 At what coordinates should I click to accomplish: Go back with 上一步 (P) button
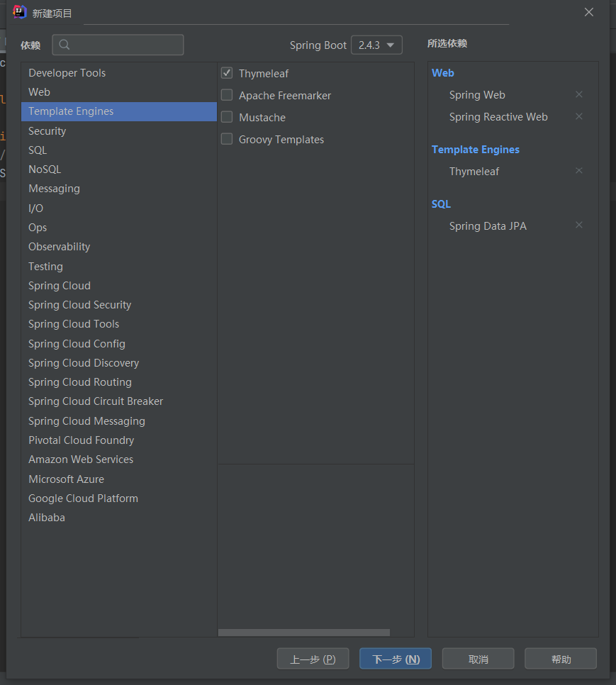(313, 659)
